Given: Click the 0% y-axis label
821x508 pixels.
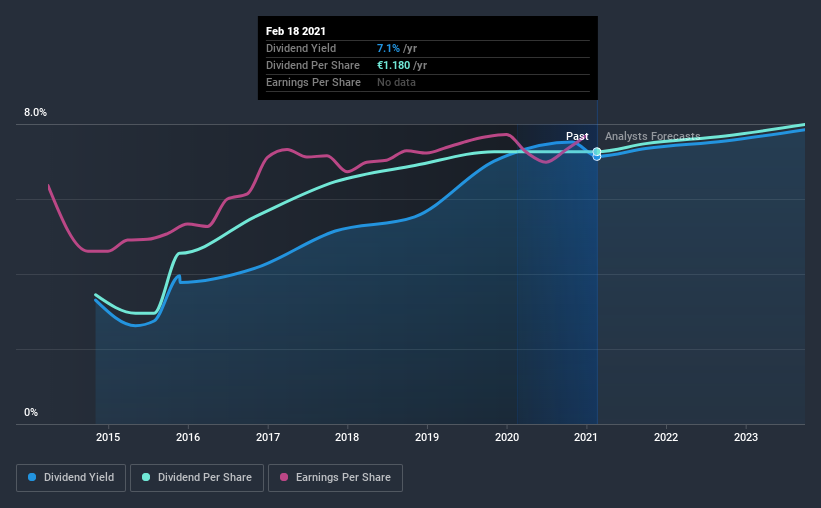Looking at the screenshot, I should pos(31,413).
